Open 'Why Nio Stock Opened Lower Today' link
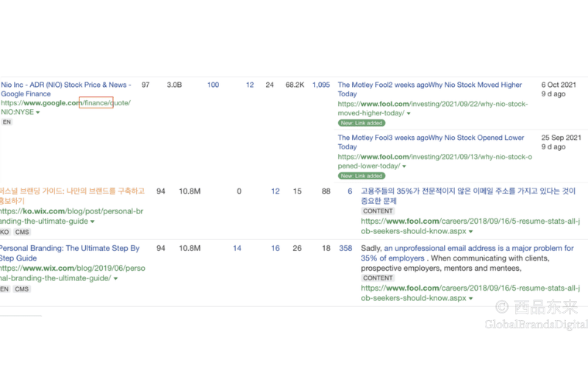This screenshot has height=368, width=588. pyautogui.click(x=431, y=142)
